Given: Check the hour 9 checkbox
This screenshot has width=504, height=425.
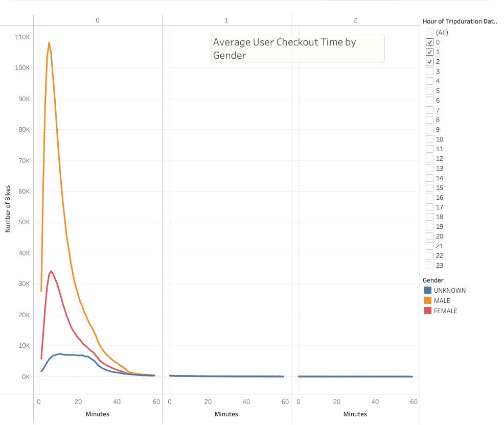Looking at the screenshot, I should (x=429, y=129).
